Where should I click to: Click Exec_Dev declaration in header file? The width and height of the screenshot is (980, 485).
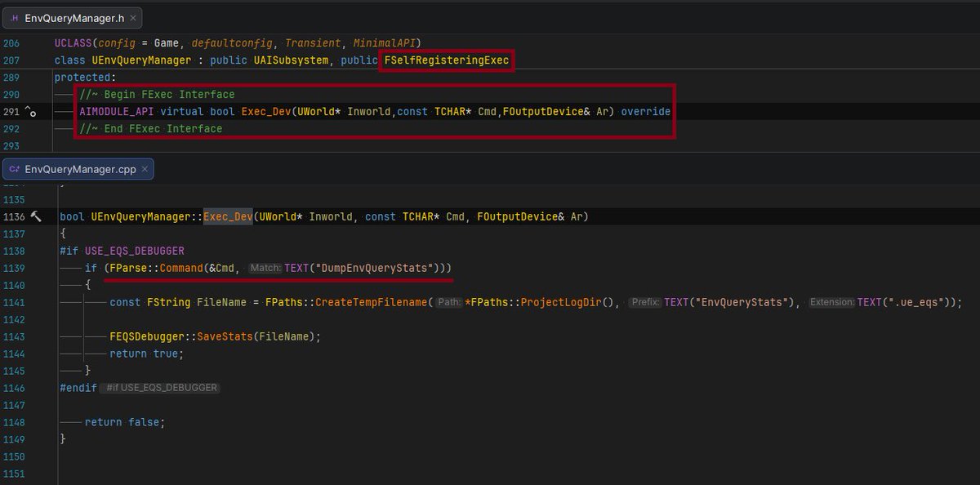pyautogui.click(x=266, y=112)
